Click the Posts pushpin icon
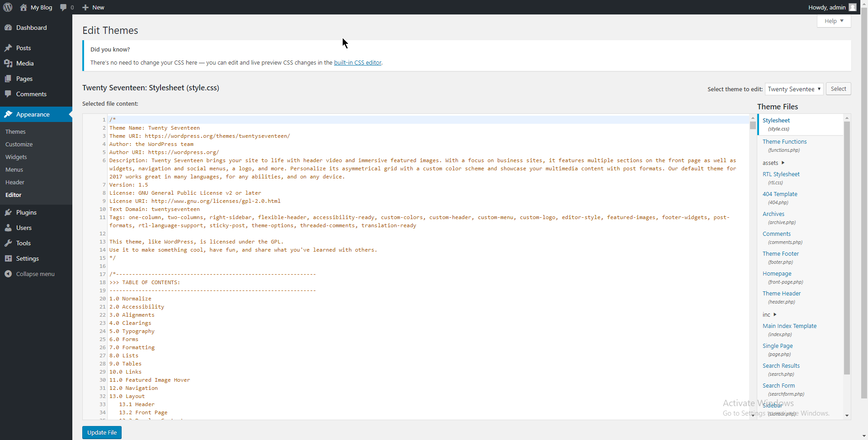The image size is (868, 440). pyautogui.click(x=8, y=48)
